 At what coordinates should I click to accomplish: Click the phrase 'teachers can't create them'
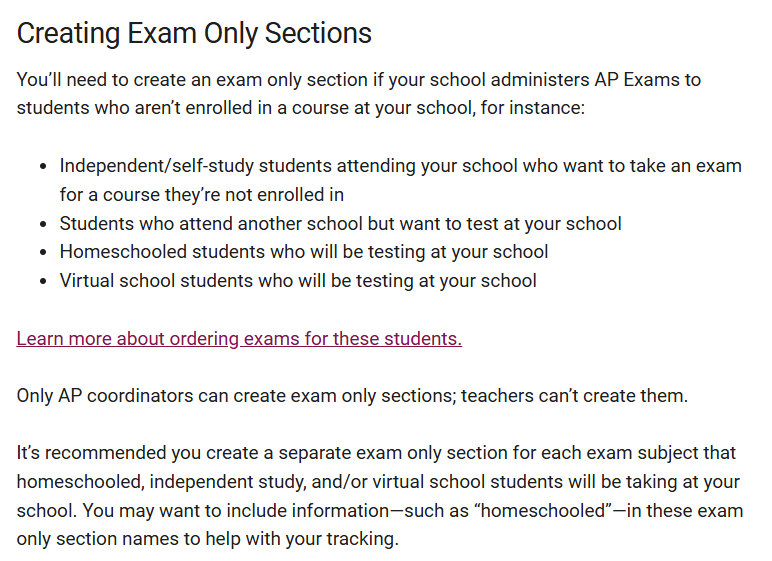click(x=574, y=396)
